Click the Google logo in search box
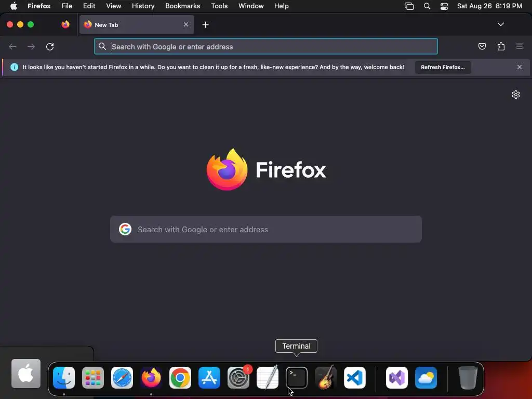Viewport: 532px width, 399px height. [125, 229]
